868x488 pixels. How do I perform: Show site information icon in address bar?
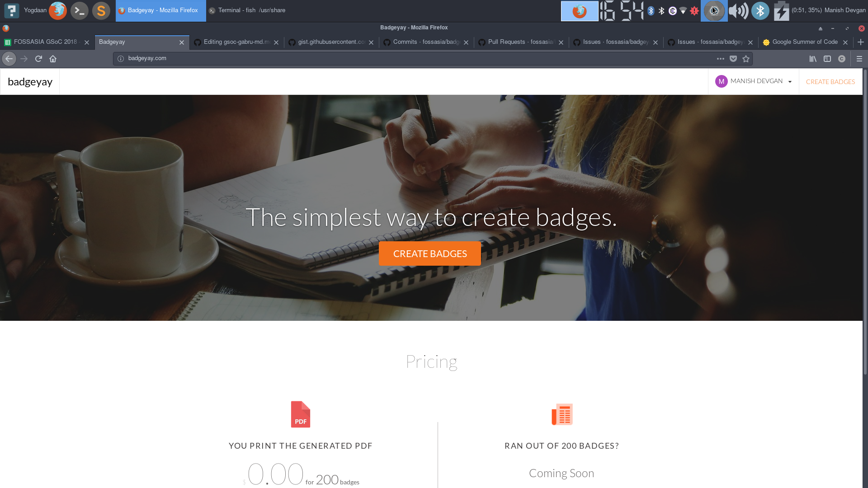(x=121, y=59)
